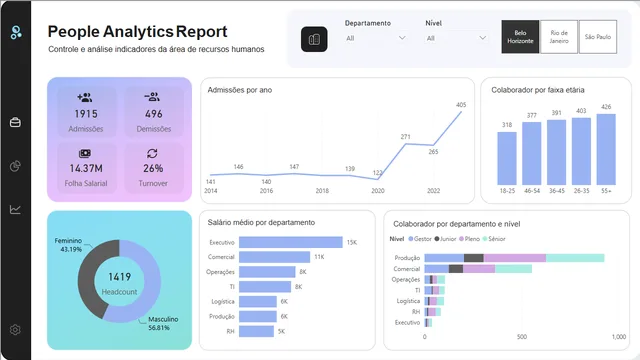The height and width of the screenshot is (360, 640).
Task: Click the Pleno legend swatch
Action: coord(462,239)
